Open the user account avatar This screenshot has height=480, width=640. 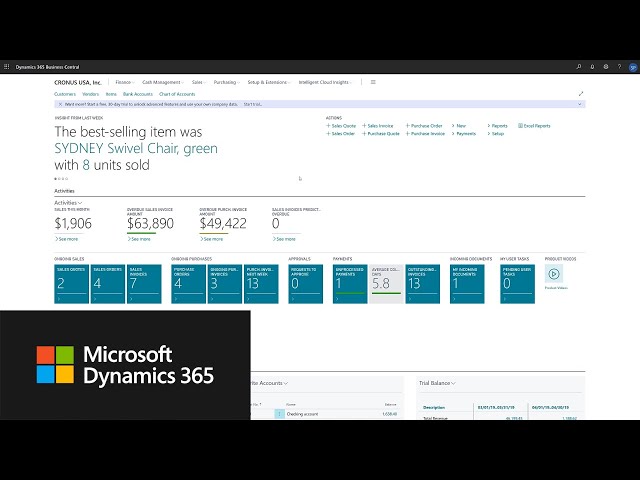(x=632, y=67)
